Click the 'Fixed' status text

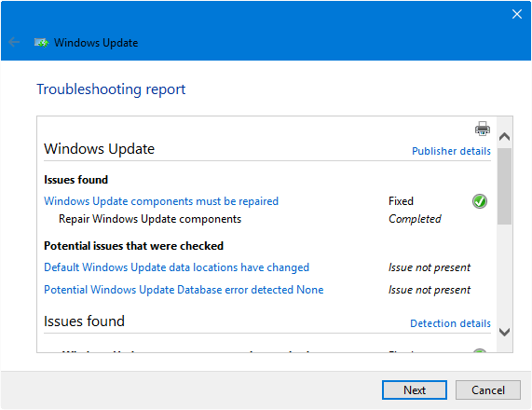(401, 201)
